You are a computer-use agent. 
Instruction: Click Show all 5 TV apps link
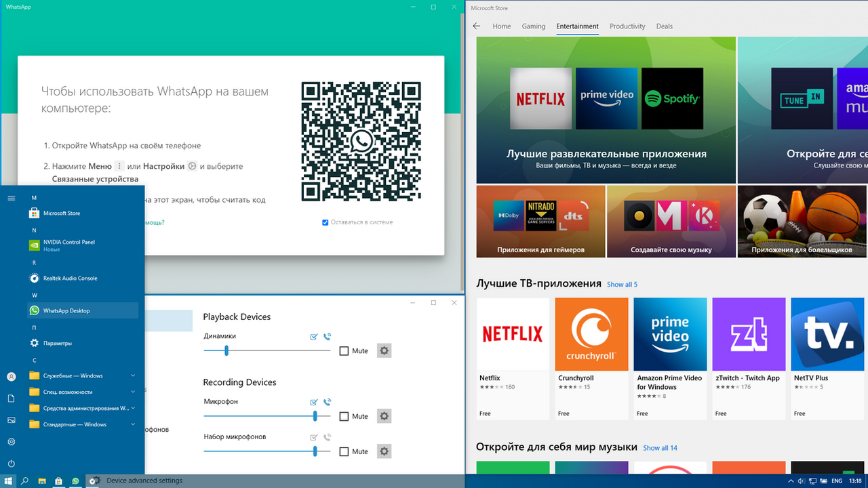[622, 285]
